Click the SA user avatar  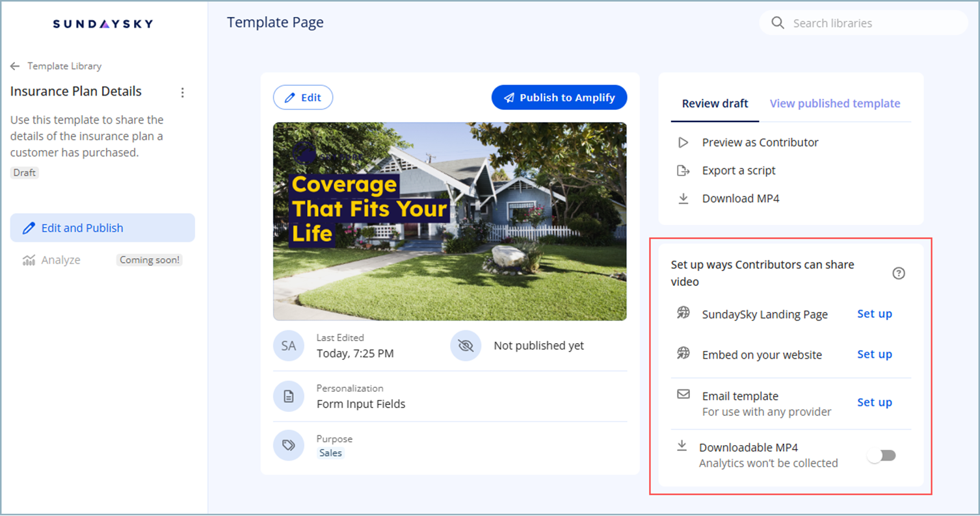[x=289, y=346]
